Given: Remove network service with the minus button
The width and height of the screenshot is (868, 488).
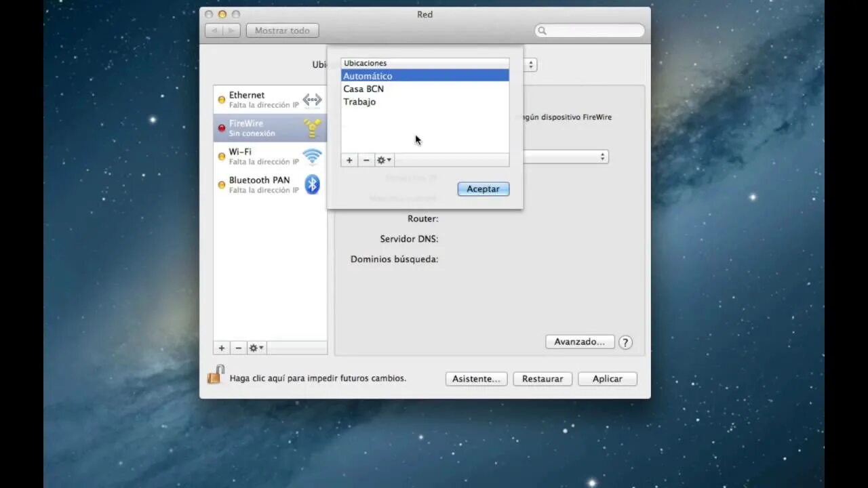Looking at the screenshot, I should 238,348.
